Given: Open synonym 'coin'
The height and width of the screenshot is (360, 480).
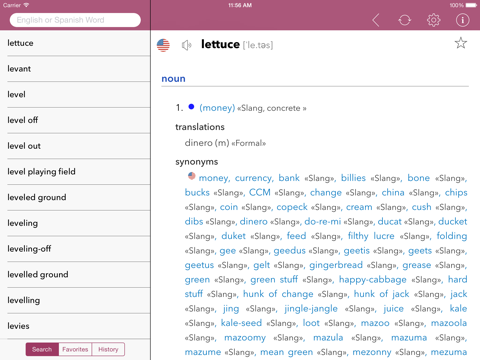Looking at the screenshot, I should (229, 207).
